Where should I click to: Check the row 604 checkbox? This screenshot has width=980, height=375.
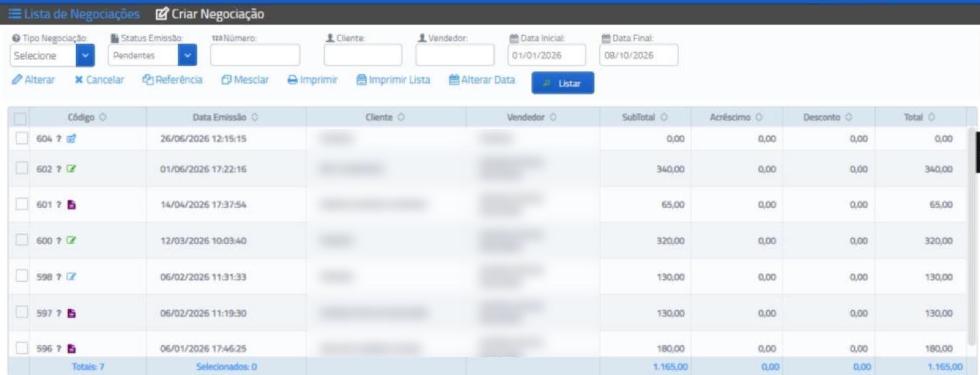(22, 138)
